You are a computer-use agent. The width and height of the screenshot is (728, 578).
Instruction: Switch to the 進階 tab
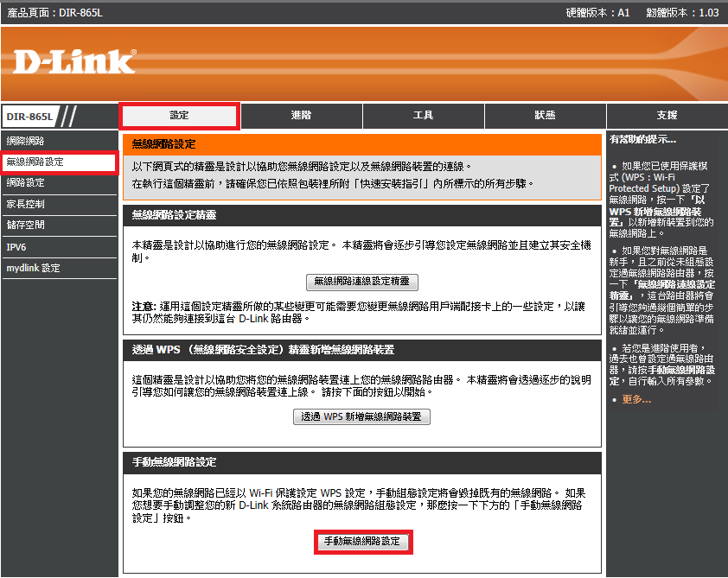(302, 116)
